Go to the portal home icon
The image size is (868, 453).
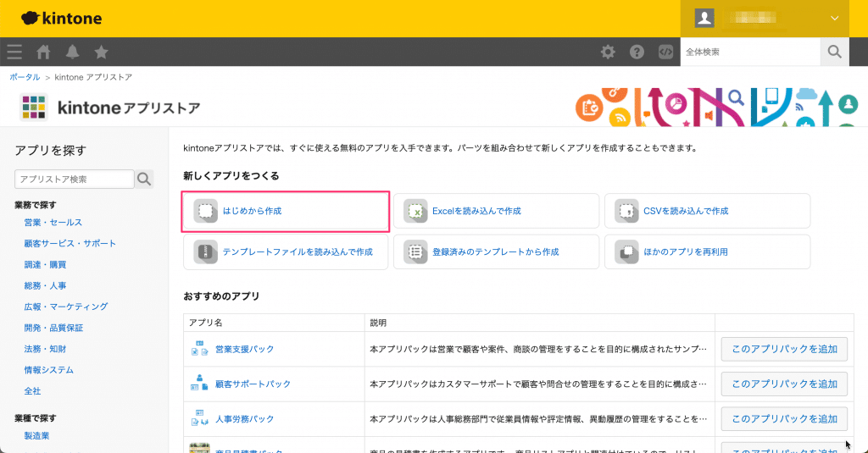(43, 52)
